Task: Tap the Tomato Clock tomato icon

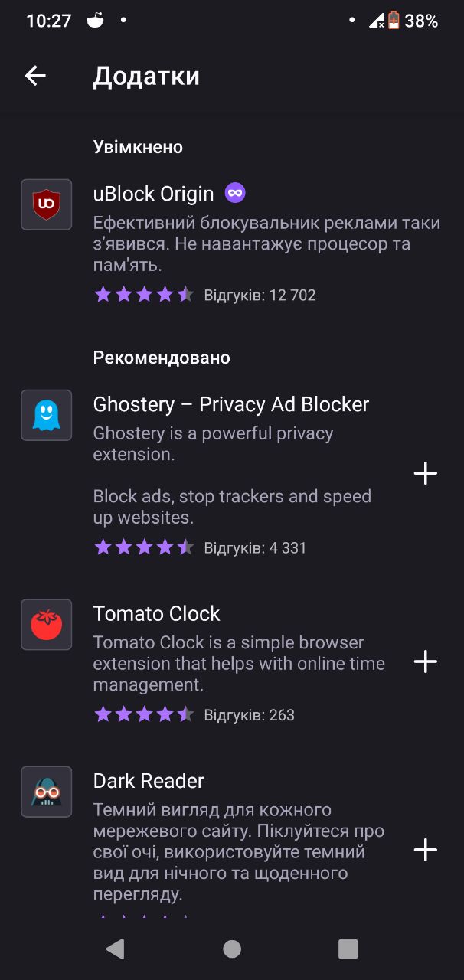Action: click(x=47, y=625)
